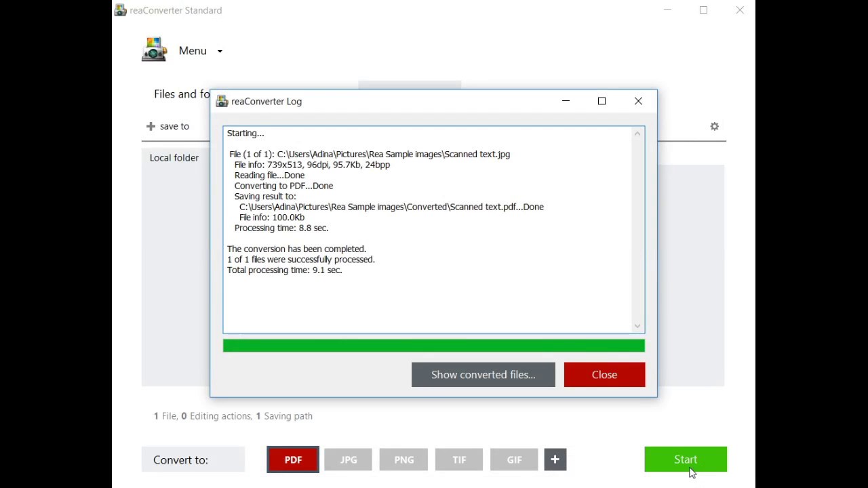Close the log dialog with red Close
The height and width of the screenshot is (488, 868).
(604, 375)
